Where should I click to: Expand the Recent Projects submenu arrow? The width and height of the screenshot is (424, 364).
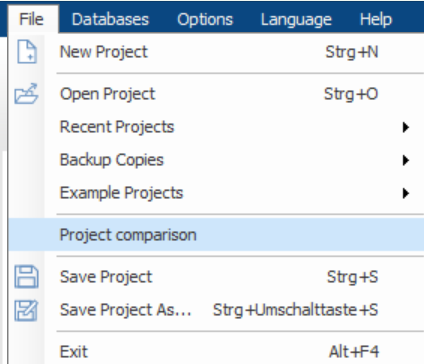(405, 127)
